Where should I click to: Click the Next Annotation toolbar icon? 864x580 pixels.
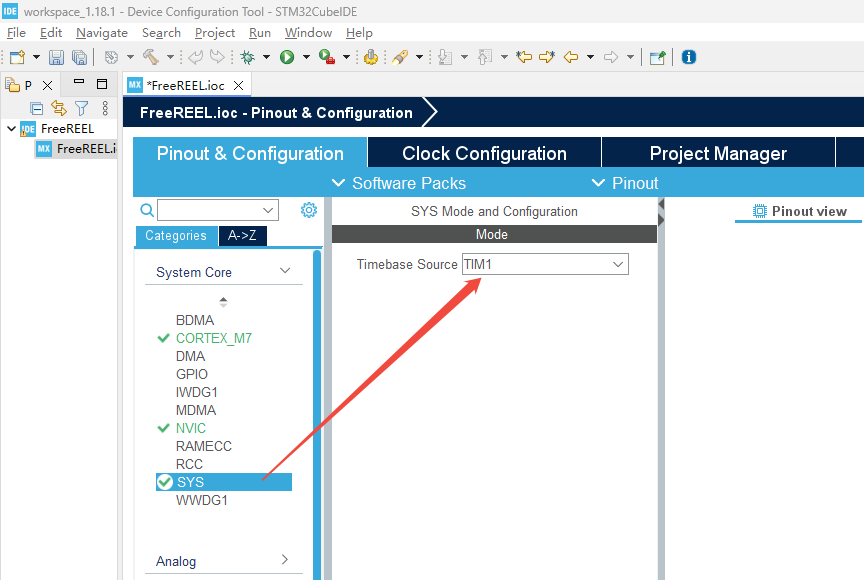[445, 57]
